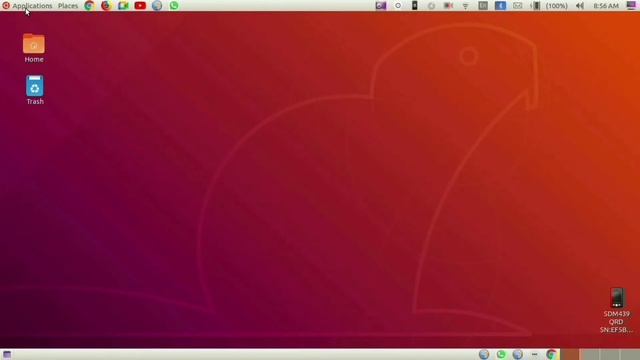Click the purple screenshot tray icon

[381, 6]
